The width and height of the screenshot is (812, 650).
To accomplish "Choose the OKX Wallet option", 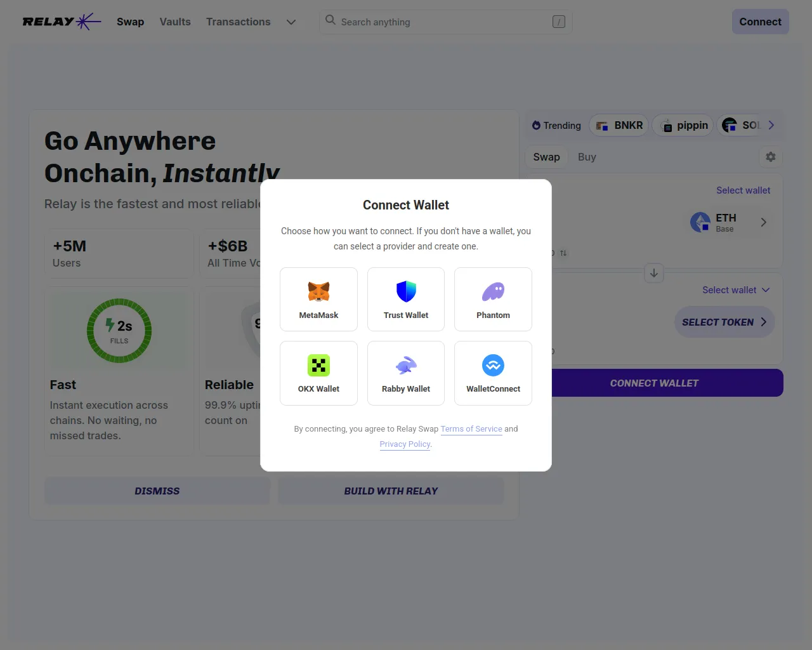I will [x=318, y=373].
